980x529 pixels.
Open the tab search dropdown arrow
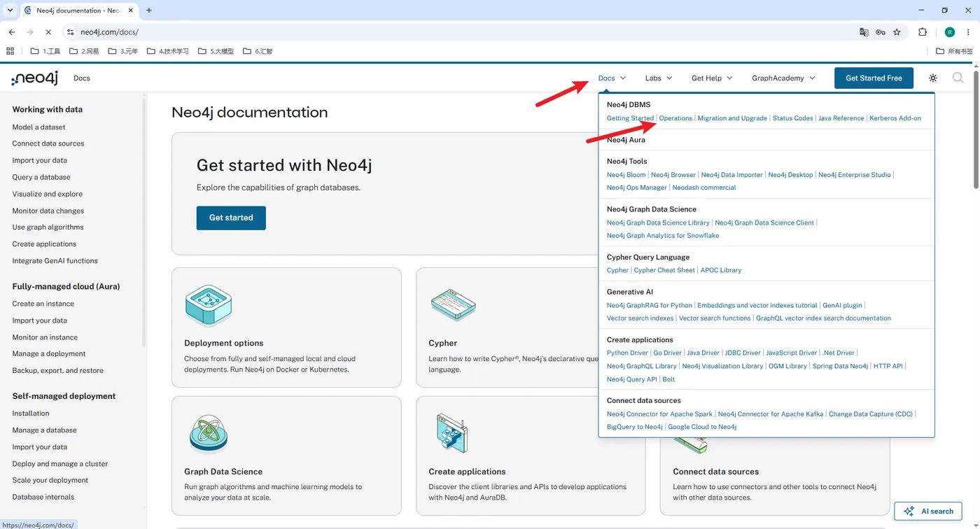click(10, 10)
